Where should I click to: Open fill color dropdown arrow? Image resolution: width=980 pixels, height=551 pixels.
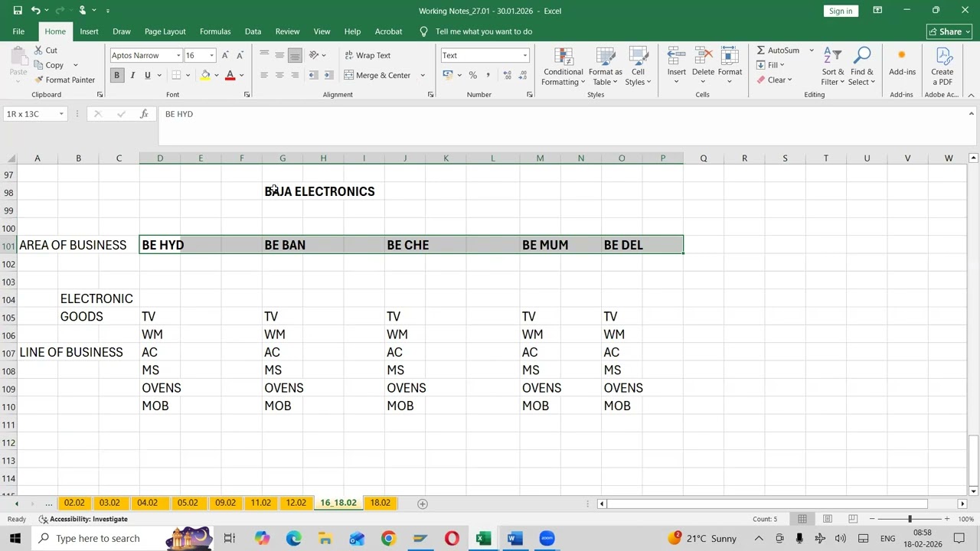click(x=217, y=75)
